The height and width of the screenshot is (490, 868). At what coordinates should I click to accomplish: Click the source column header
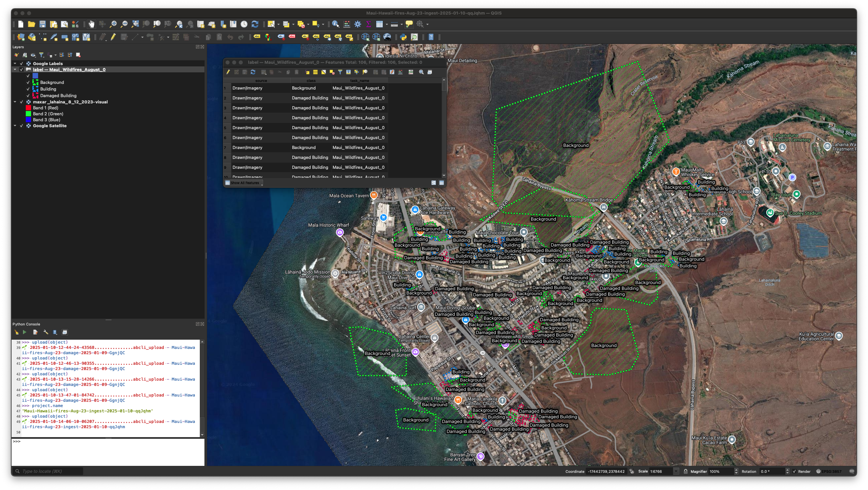261,81
